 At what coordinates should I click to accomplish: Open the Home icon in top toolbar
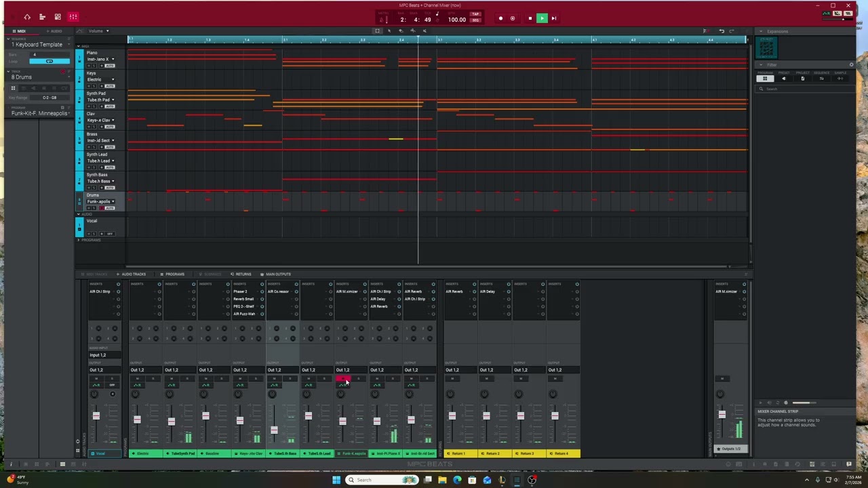click(x=27, y=17)
